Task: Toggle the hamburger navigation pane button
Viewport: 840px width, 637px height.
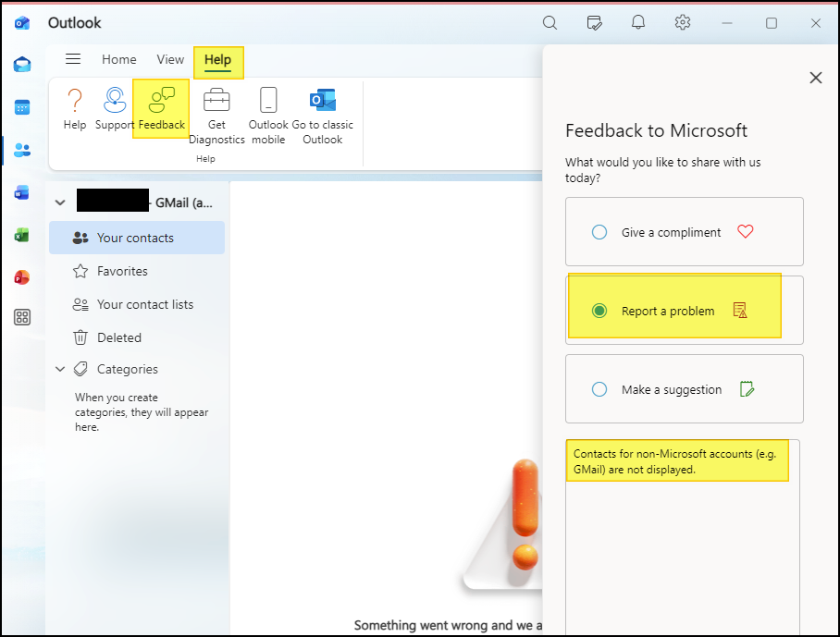Action: coord(73,59)
